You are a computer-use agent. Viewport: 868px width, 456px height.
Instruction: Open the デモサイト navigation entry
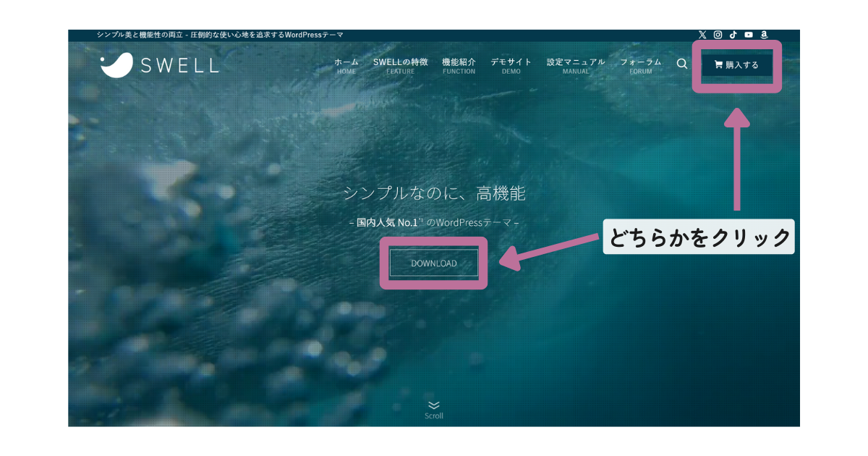click(511, 65)
